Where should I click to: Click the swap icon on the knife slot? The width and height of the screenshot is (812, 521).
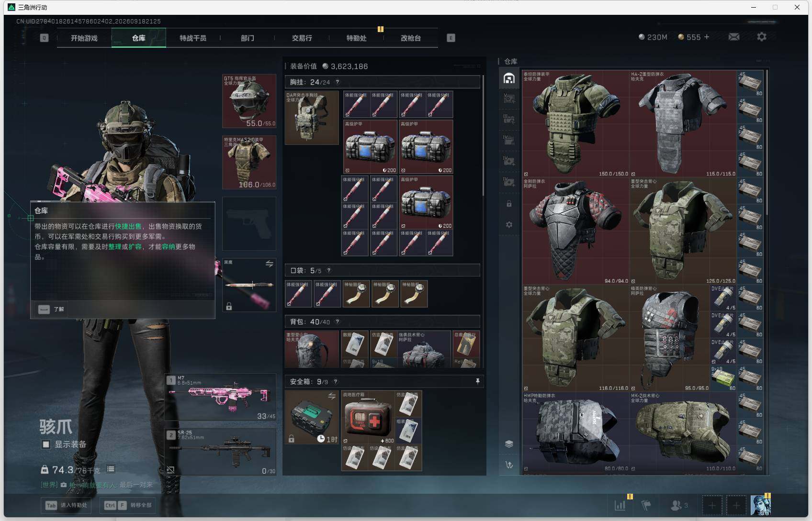click(x=270, y=264)
